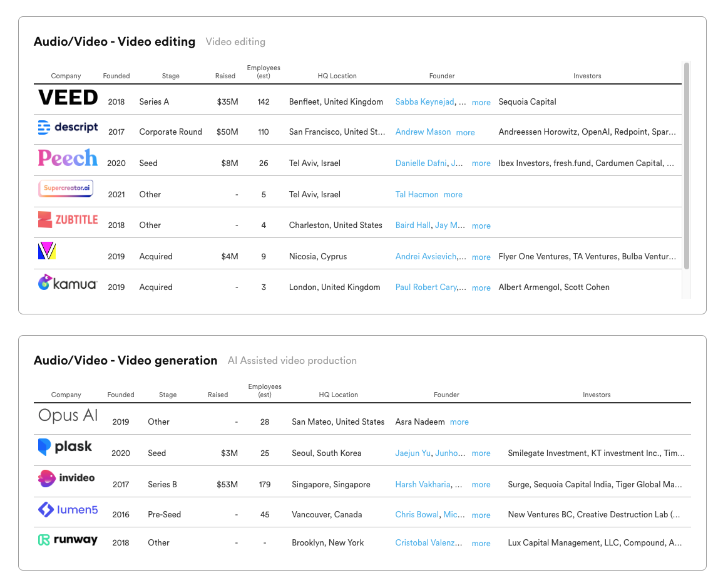
Task: Open Sabba Keynejad founder link
Action: (424, 102)
